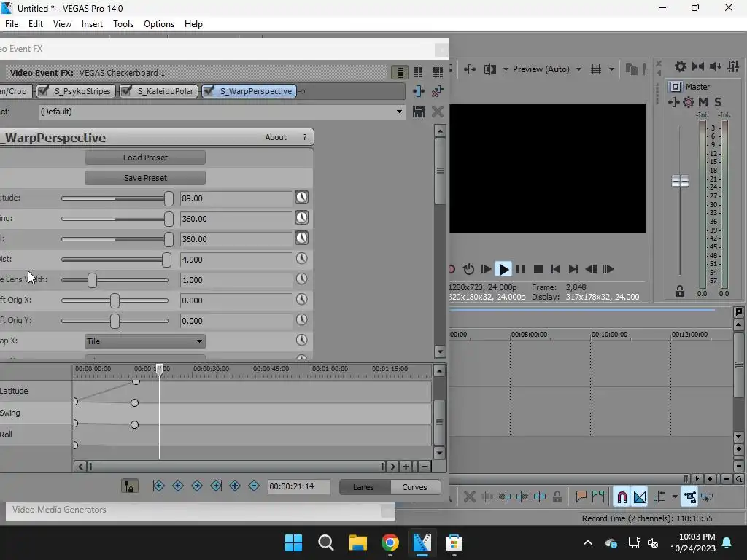The image size is (747, 560).
Task: Click the Plug-In Chain icon in FX window
Action: coord(418,91)
